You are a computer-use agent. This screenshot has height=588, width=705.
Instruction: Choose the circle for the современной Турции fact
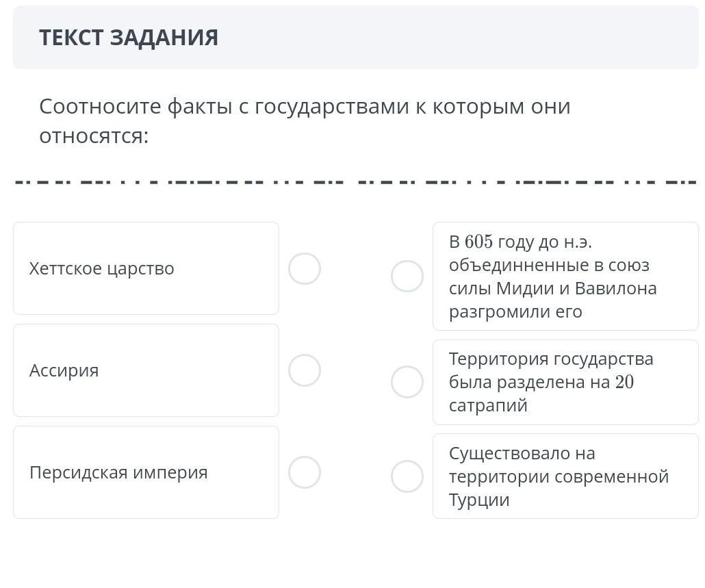407,476
